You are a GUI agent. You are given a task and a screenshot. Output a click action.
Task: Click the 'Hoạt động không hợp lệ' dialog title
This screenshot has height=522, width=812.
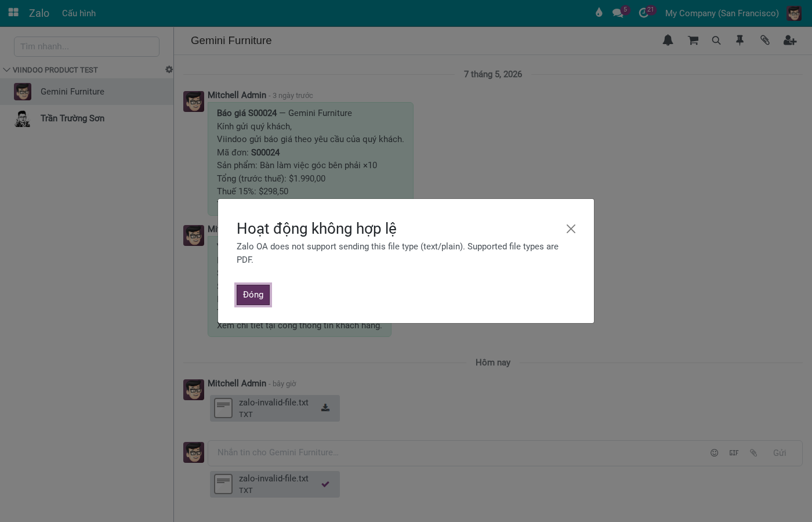317,229
